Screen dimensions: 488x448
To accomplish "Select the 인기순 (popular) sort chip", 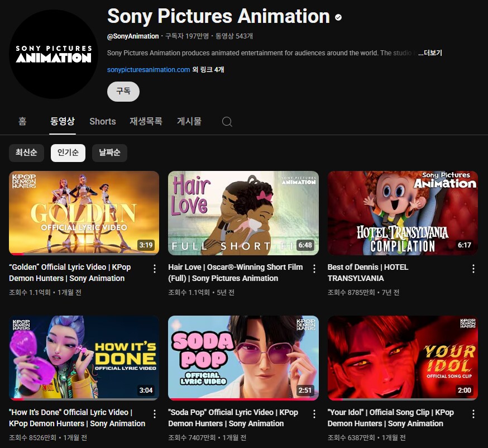I will pyautogui.click(x=68, y=152).
